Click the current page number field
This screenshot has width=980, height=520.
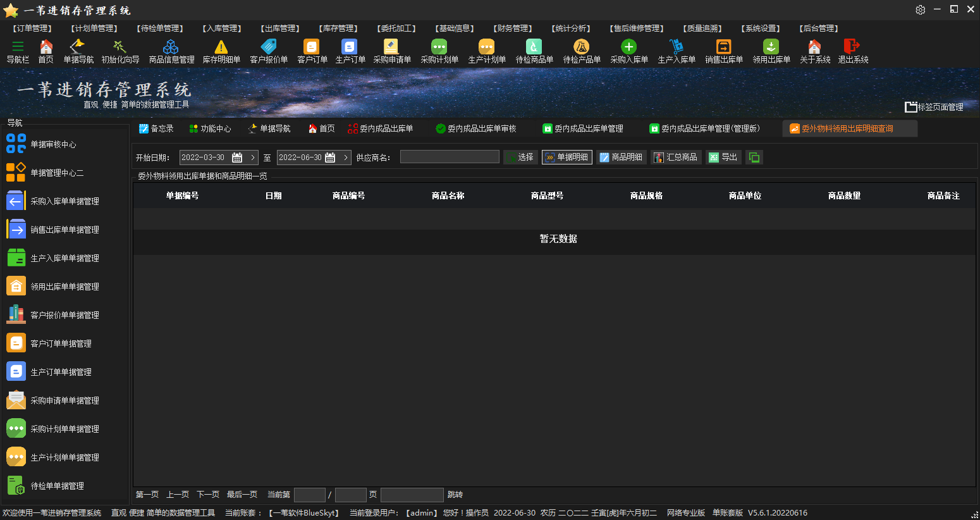310,495
